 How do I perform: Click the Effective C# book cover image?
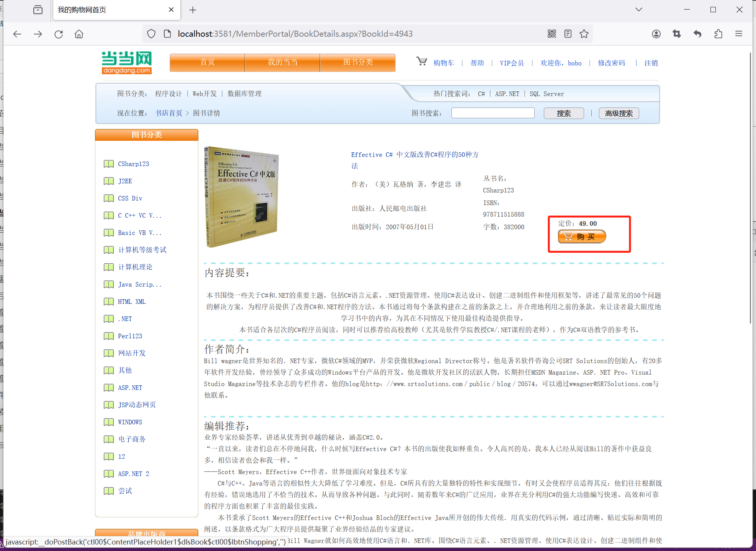[x=242, y=196]
